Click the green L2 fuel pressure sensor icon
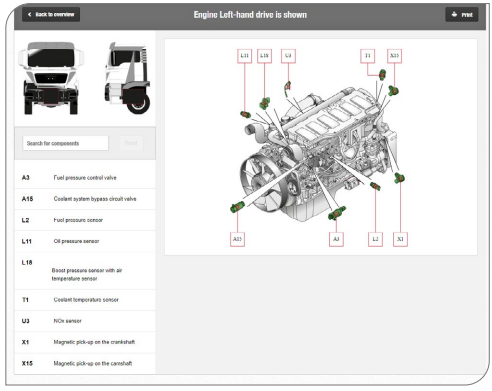 375,186
